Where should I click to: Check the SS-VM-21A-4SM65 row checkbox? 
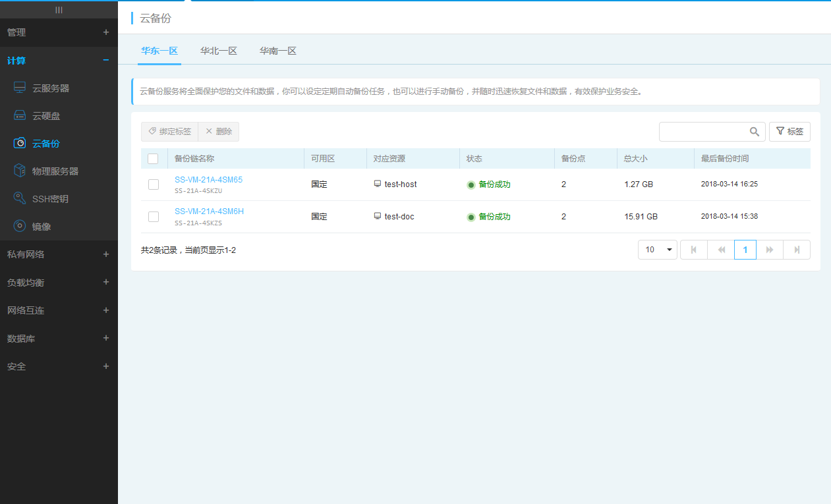coord(154,184)
